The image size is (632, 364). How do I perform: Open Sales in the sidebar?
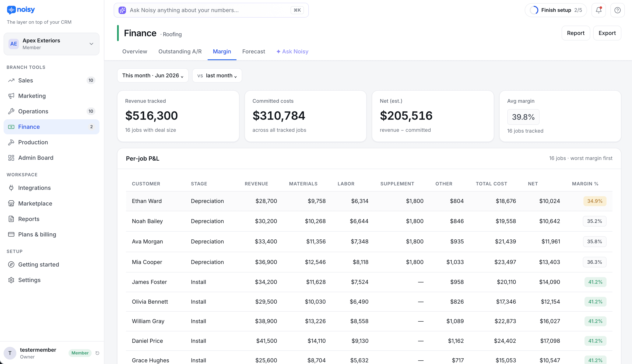[52, 80]
